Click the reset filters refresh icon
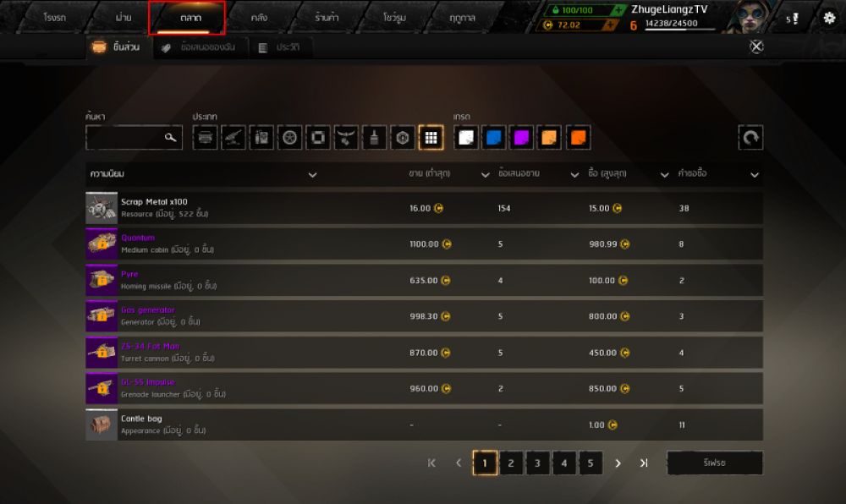846x504 pixels. (750, 138)
